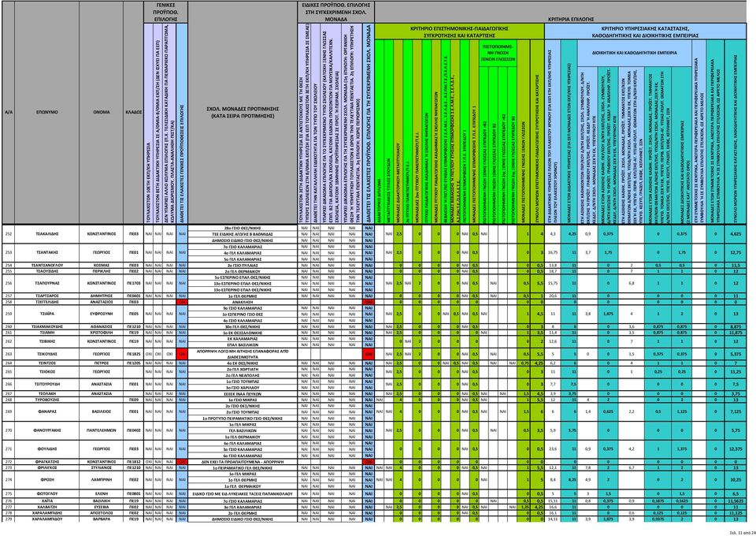Click branch code ΠΕ1825 in row 263
Screen dimensions: 756x536
click(x=134, y=354)
